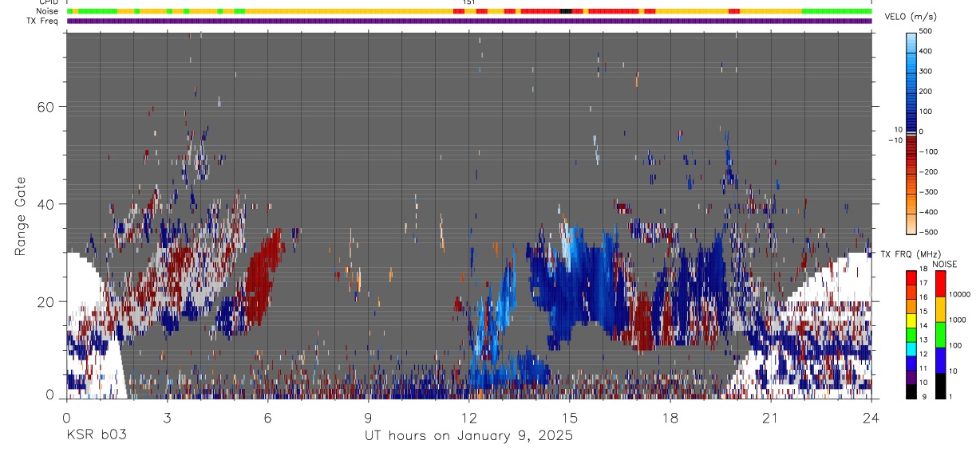Click the "TX FRQ (MHz)" legend title
Image resolution: width=980 pixels, height=452 pixels.
(911, 254)
